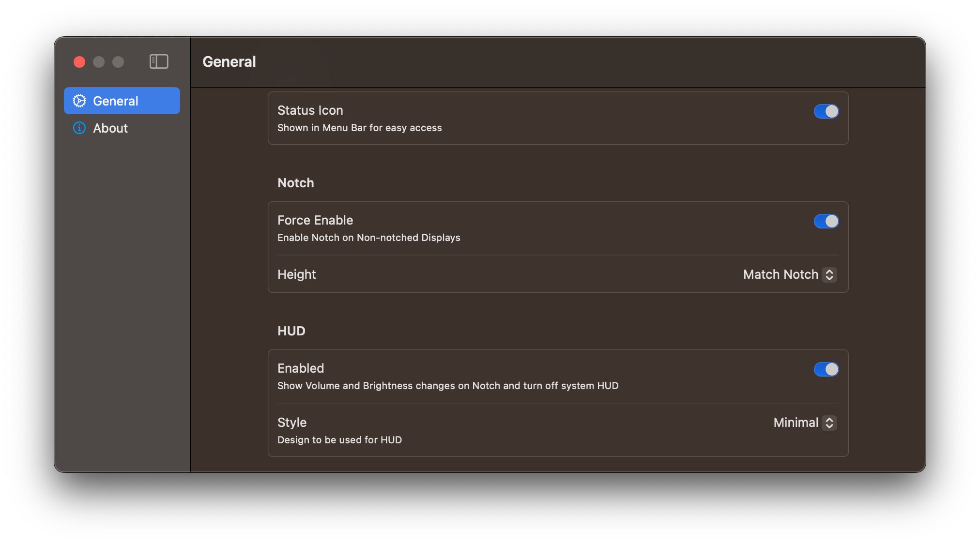The height and width of the screenshot is (544, 980).
Task: Click the Style dropdown chevron arrows
Action: click(x=829, y=423)
